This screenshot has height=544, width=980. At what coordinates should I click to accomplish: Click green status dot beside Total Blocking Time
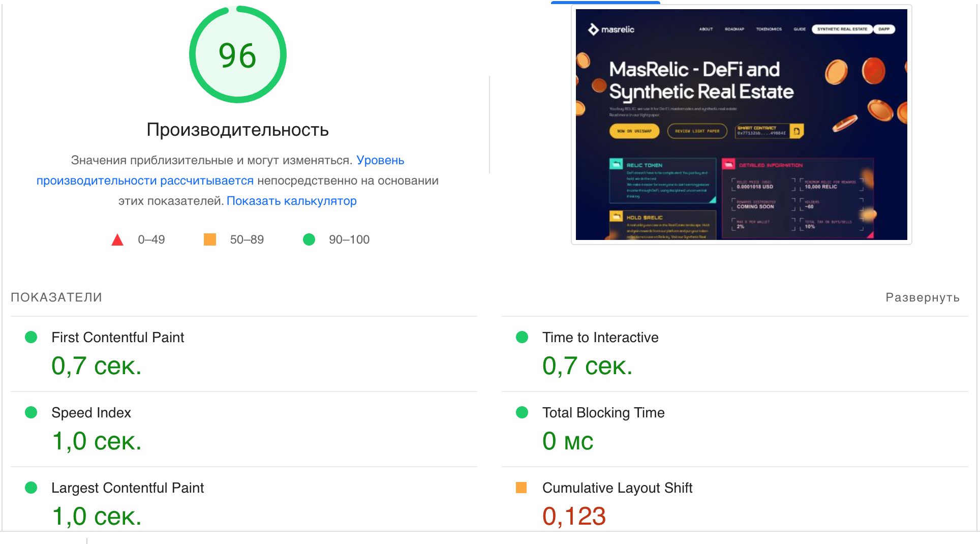[522, 412]
